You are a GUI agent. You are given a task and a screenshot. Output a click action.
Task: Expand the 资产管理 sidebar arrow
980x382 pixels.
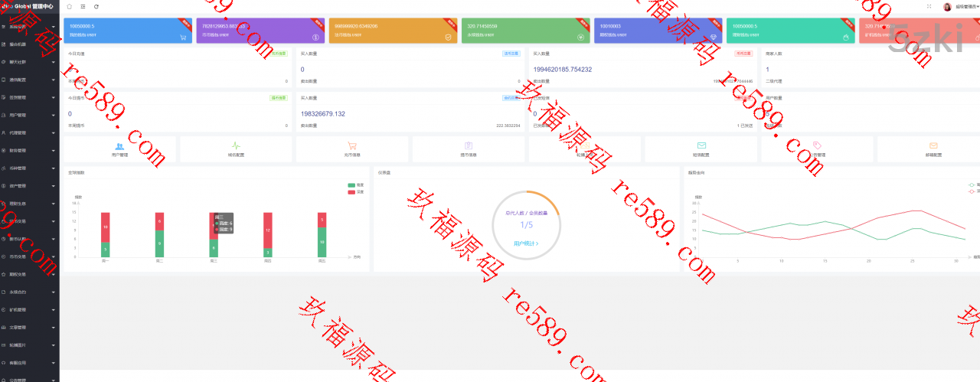(x=54, y=185)
